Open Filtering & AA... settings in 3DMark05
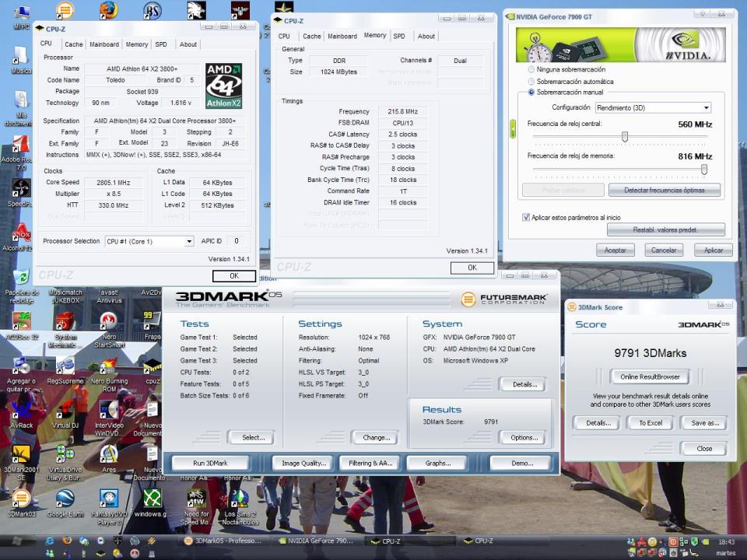The image size is (747, 560). (370, 463)
